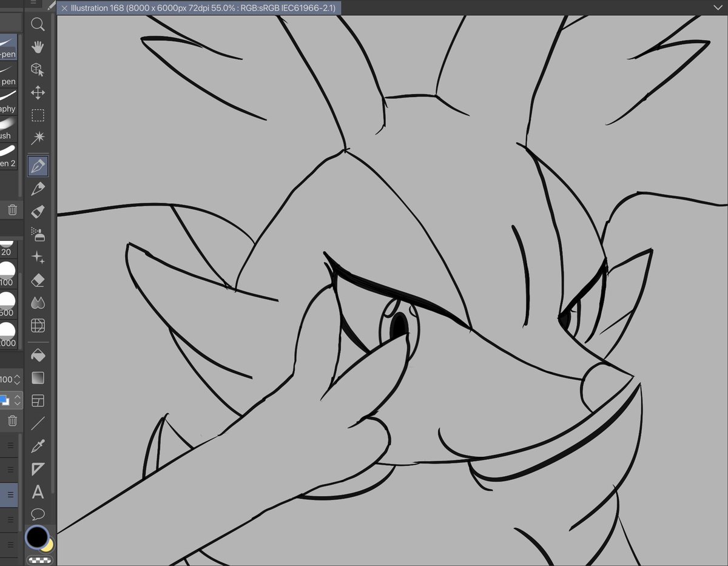Select the Eraser tool
The width and height of the screenshot is (728, 566).
click(x=38, y=280)
